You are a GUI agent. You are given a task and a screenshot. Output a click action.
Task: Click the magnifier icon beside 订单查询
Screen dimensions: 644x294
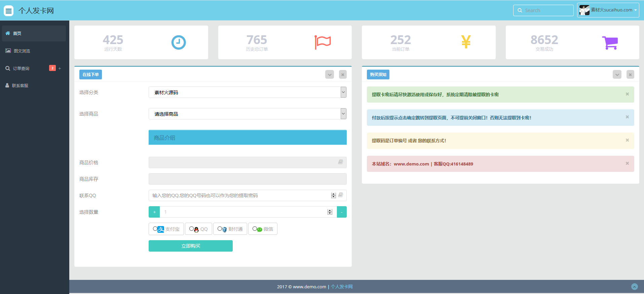coord(8,68)
